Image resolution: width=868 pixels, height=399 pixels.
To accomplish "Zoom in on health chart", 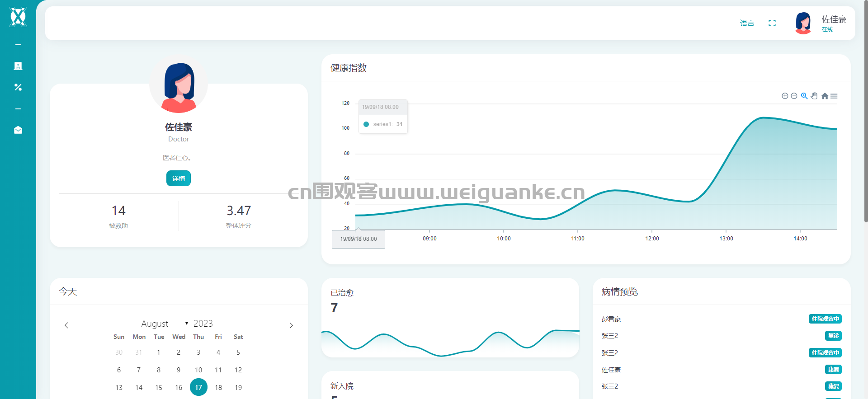I will [x=785, y=96].
